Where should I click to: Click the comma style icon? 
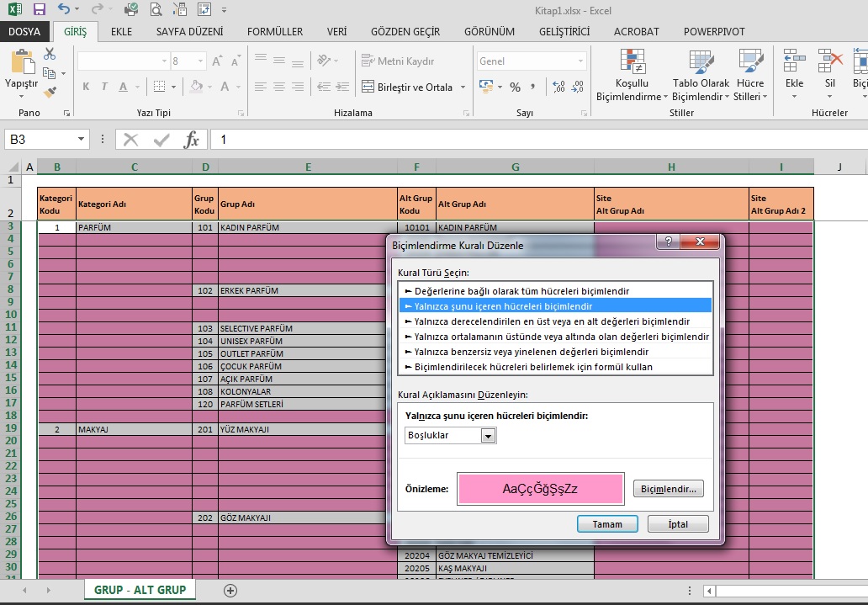pyautogui.click(x=532, y=87)
